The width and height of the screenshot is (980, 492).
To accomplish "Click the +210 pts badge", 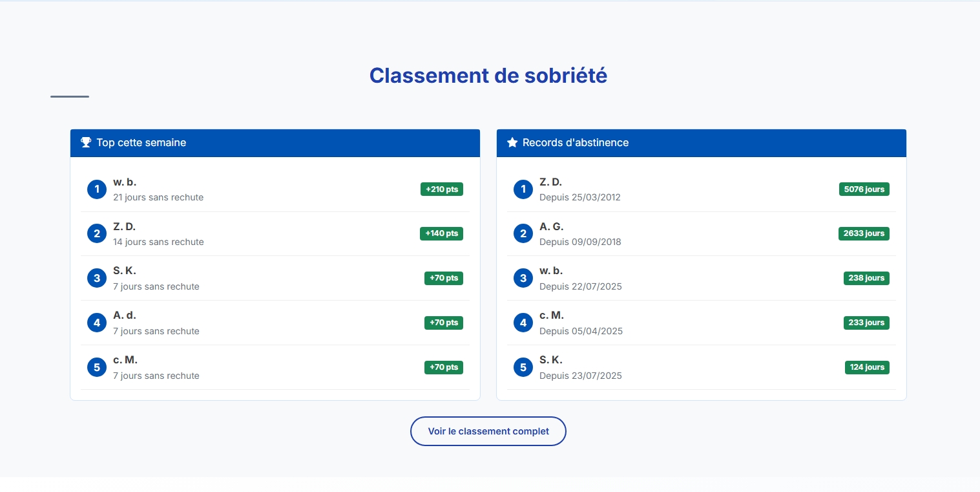I will pos(442,189).
